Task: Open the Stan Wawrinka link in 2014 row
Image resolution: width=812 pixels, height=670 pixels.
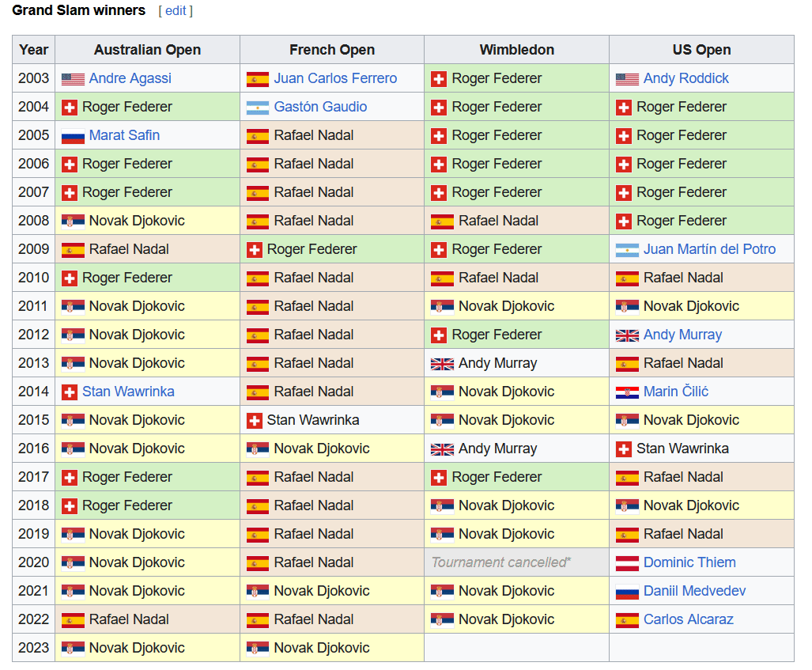Action: click(x=128, y=392)
